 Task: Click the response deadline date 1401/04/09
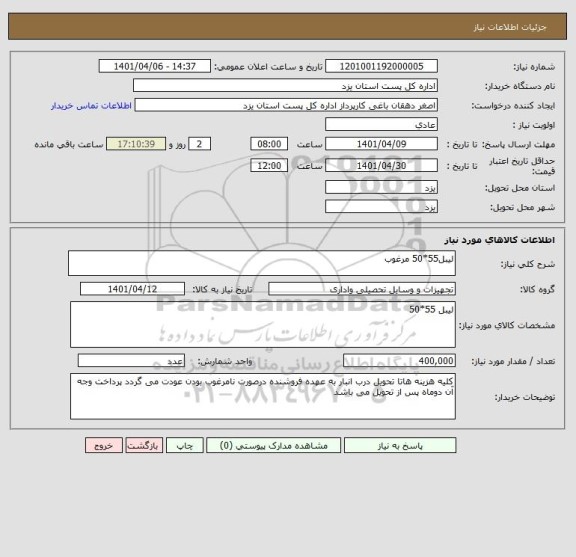point(381,144)
